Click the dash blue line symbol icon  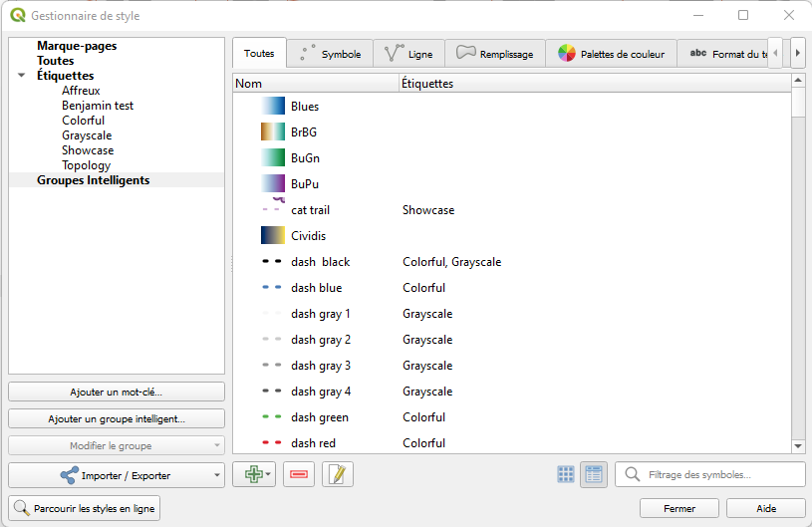[x=272, y=287]
